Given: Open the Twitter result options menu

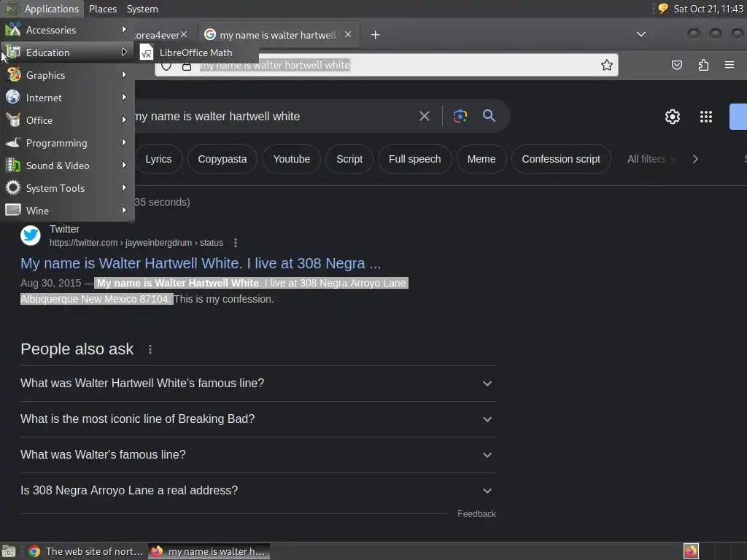Looking at the screenshot, I should pos(236,243).
